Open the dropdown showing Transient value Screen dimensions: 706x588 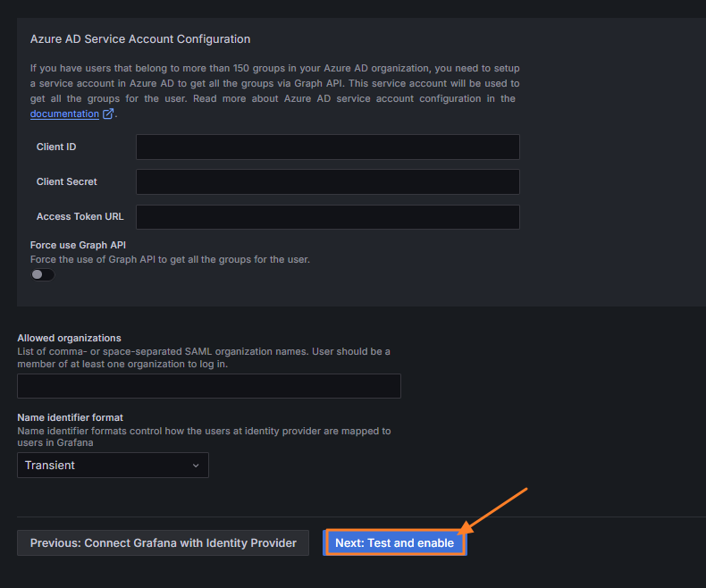coord(113,465)
